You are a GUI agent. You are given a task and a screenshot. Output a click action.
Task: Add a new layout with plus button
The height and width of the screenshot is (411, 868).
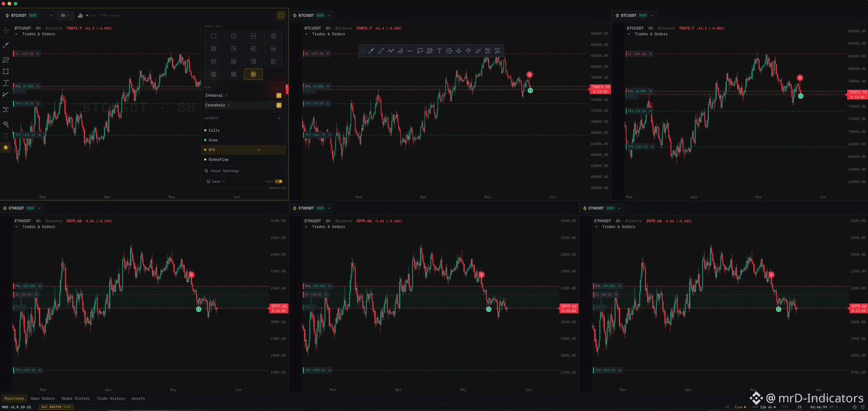click(279, 118)
